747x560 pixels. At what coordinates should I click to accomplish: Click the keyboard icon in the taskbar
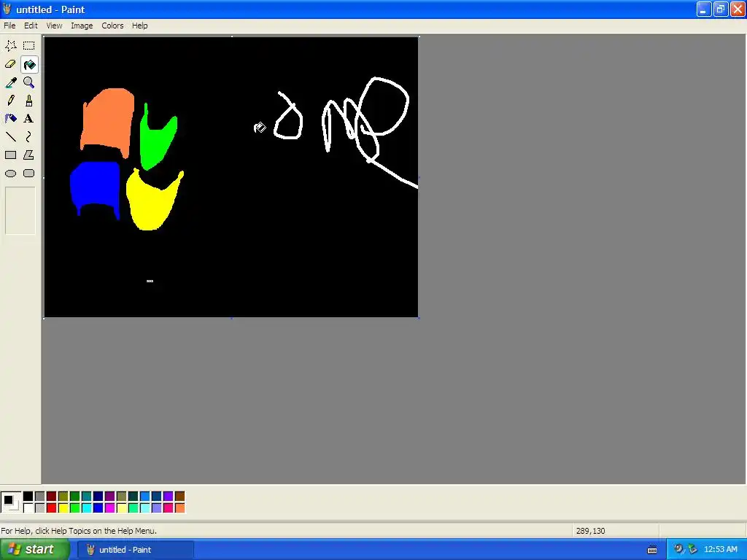[652, 550]
